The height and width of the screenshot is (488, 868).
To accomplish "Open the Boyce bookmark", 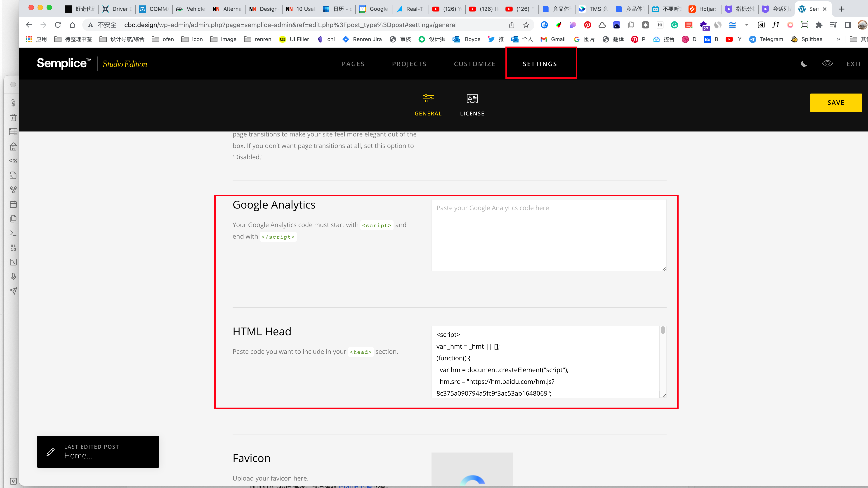I will pos(466,39).
